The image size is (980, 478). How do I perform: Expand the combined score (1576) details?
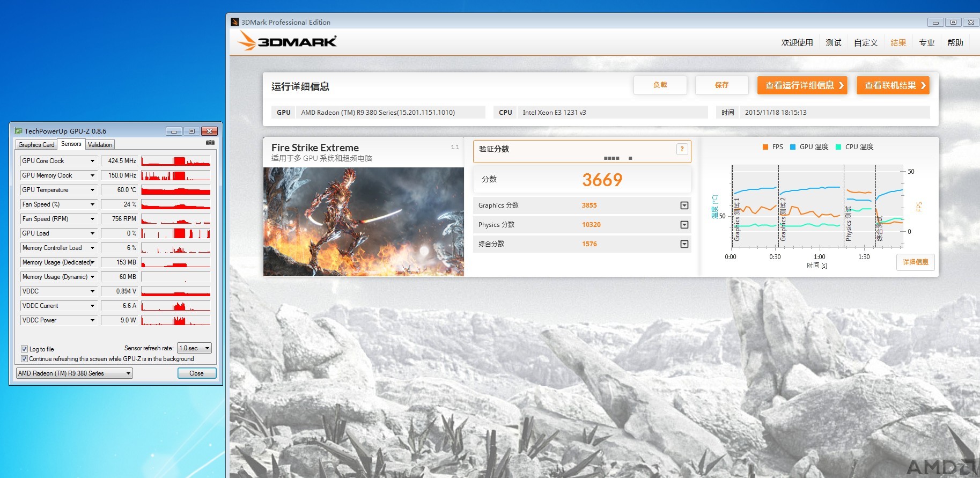coord(684,244)
